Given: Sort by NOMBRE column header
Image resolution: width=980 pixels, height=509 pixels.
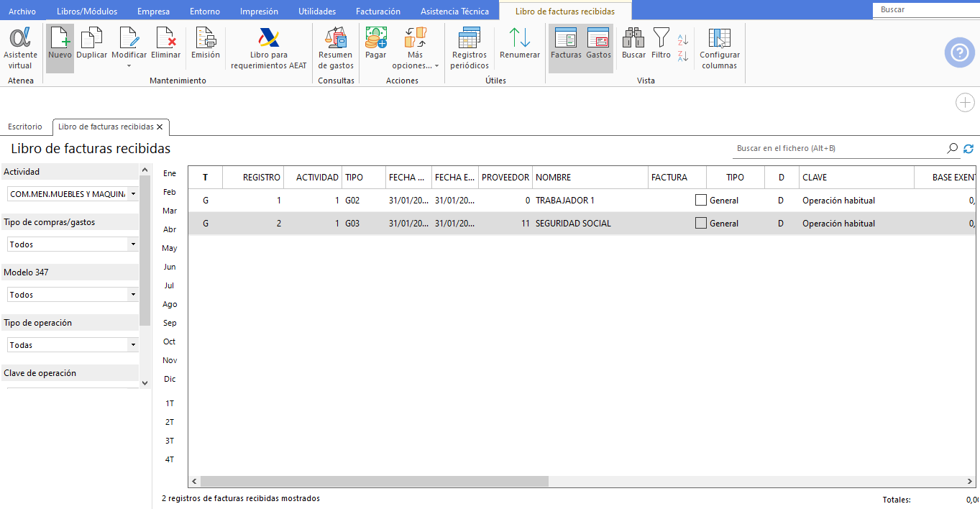Looking at the screenshot, I should point(590,178).
